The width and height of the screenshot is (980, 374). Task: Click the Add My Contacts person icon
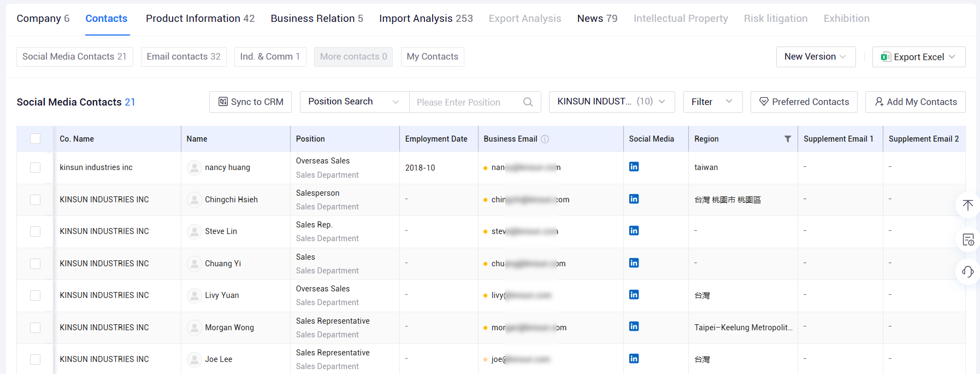879,102
